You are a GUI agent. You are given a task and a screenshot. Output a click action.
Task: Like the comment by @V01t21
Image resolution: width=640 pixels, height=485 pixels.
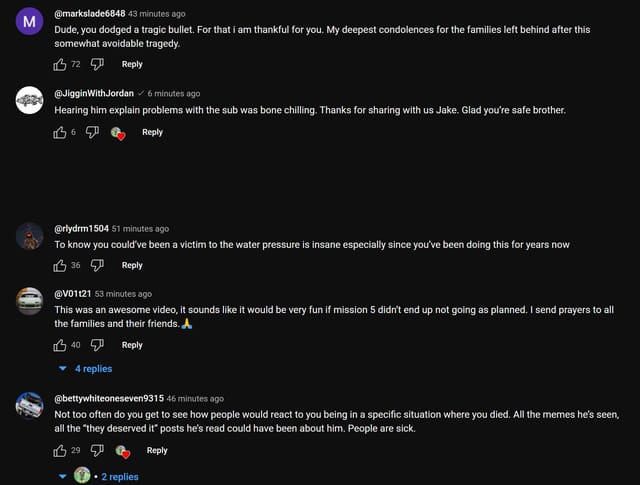(x=60, y=345)
